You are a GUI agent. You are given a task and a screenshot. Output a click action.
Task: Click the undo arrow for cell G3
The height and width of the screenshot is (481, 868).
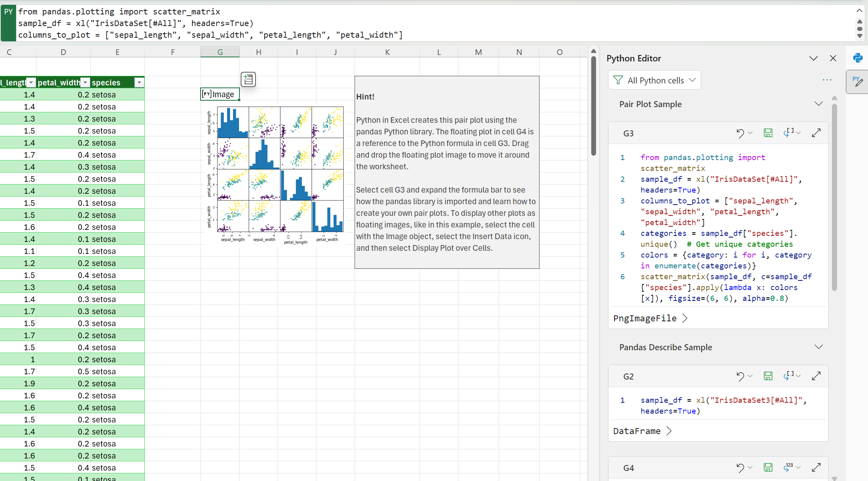click(x=740, y=133)
